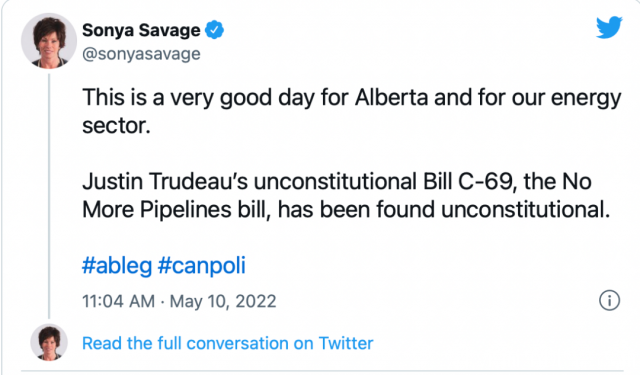The width and height of the screenshot is (640, 375).
Task: Click the small avatar beside conversation link
Action: [x=49, y=342]
